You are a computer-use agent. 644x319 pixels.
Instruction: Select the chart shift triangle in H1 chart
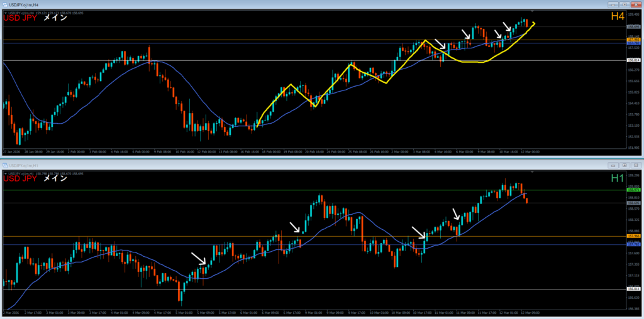pyautogui.click(x=533, y=171)
